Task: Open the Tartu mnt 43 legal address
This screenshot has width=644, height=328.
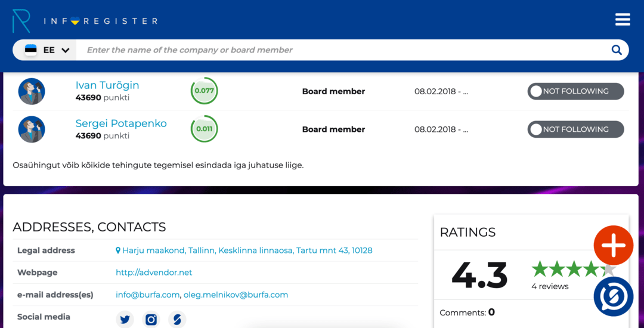Action: point(247,250)
